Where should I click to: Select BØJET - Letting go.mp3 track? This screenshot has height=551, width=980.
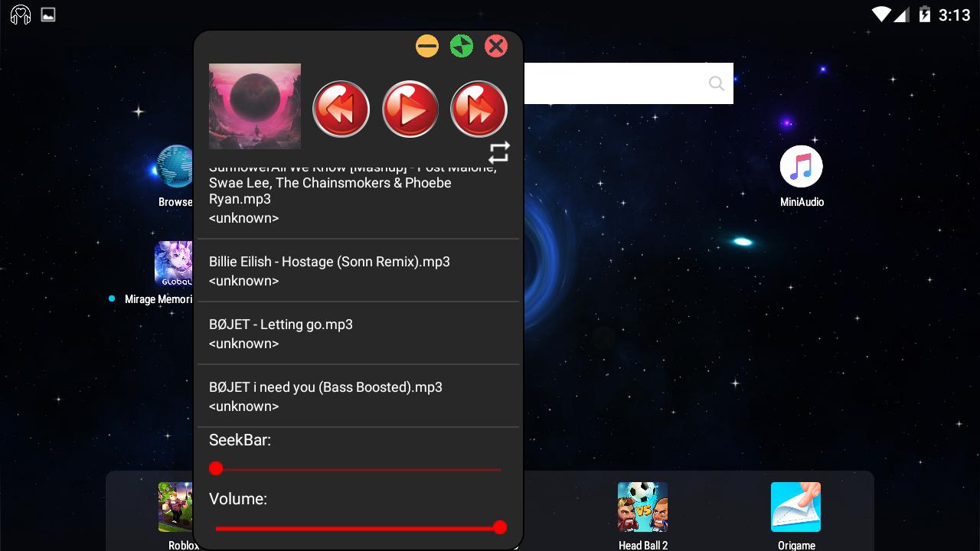(358, 333)
